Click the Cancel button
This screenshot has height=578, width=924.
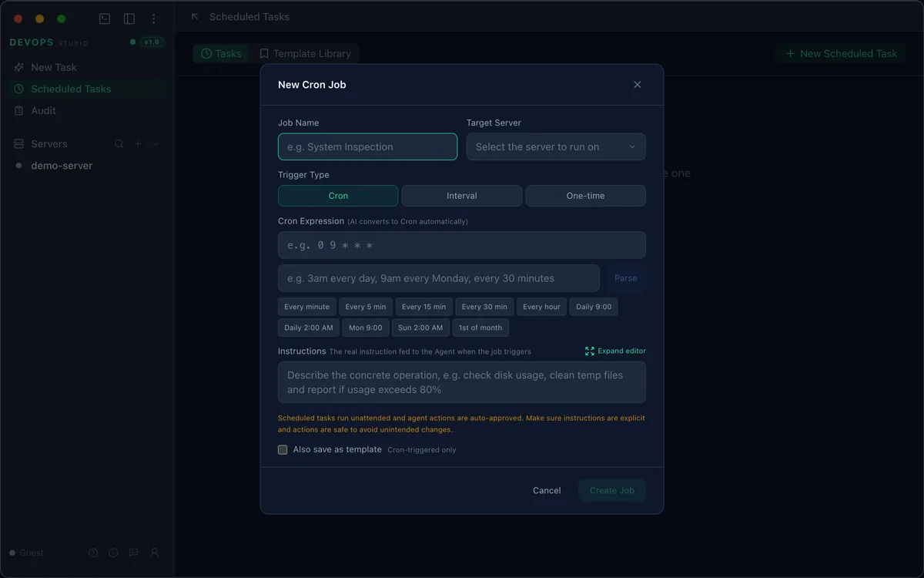pyautogui.click(x=547, y=490)
